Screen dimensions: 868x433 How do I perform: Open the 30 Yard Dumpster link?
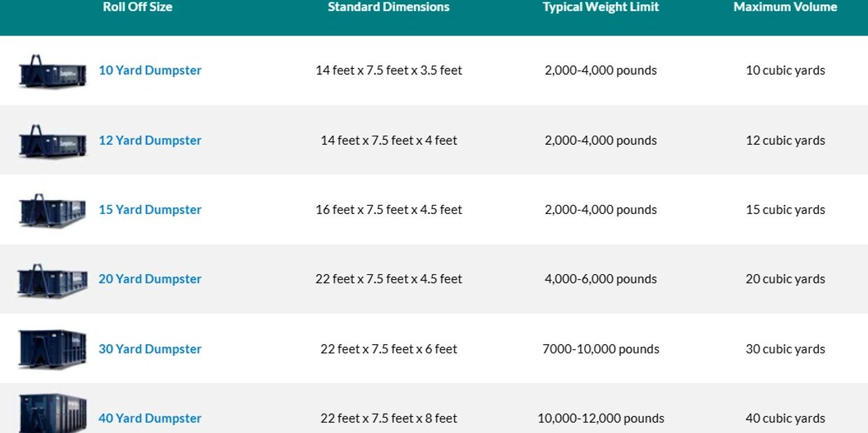150,348
